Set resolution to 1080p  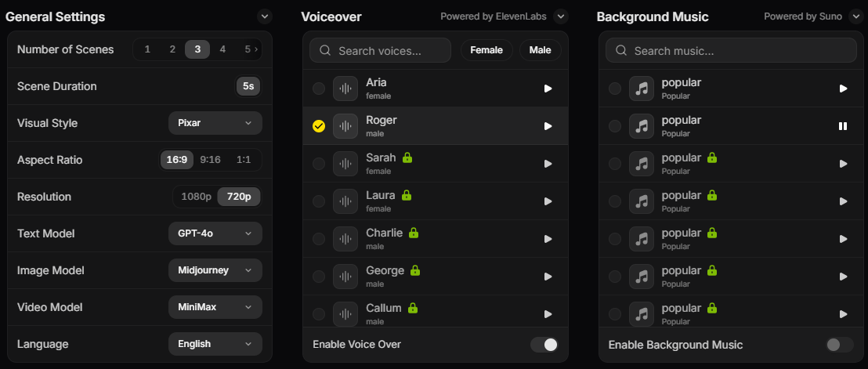[x=196, y=197]
